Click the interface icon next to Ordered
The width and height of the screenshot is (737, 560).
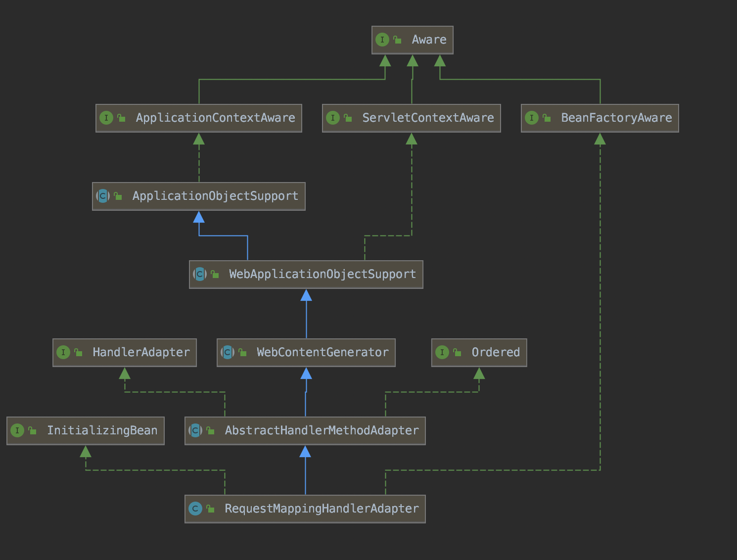tap(442, 352)
